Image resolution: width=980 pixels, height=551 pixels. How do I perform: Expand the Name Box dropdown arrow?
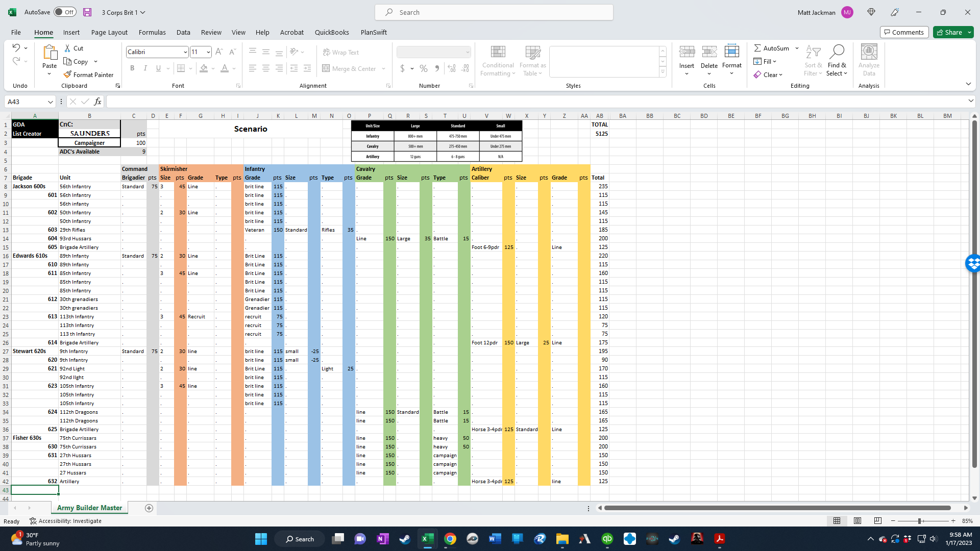click(x=50, y=102)
